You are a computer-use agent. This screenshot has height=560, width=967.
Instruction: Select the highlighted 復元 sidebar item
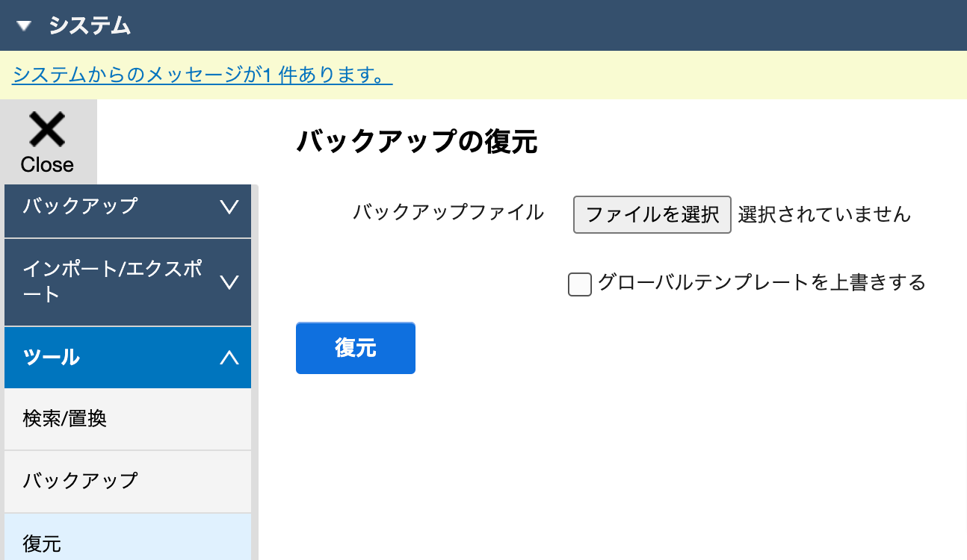coord(42,543)
